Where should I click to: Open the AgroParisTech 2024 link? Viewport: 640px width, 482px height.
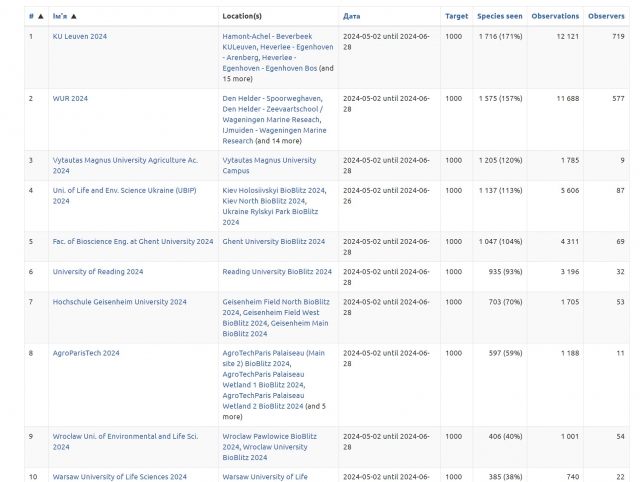click(x=86, y=352)
